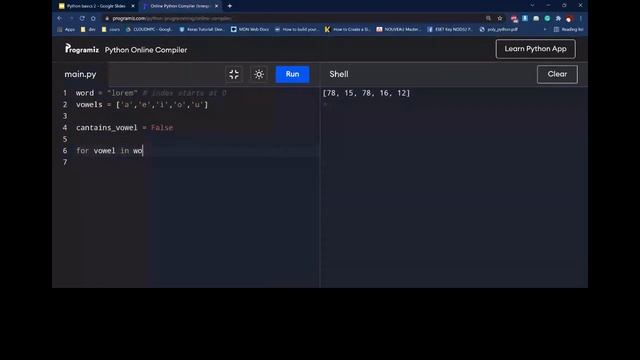
Task: Open the dev bookmarks folder
Action: pos(88,29)
